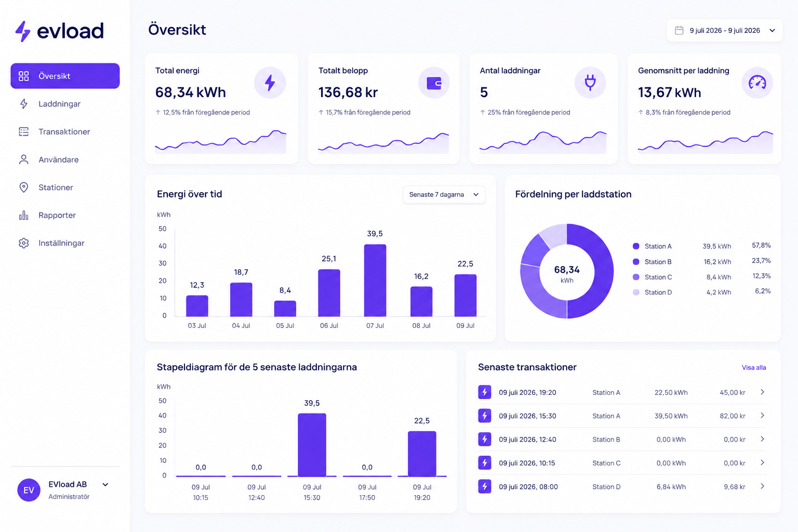
Task: Click the Administratör role label
Action: tap(69, 497)
